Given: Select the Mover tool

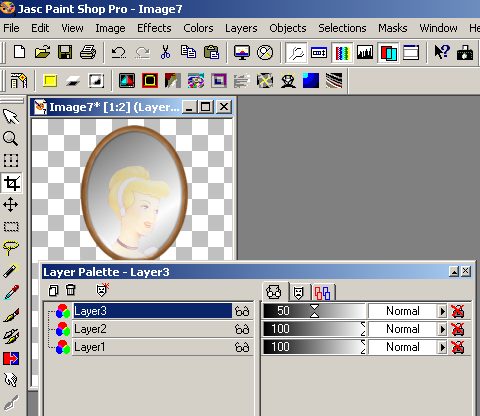Looking at the screenshot, I should 11,204.
